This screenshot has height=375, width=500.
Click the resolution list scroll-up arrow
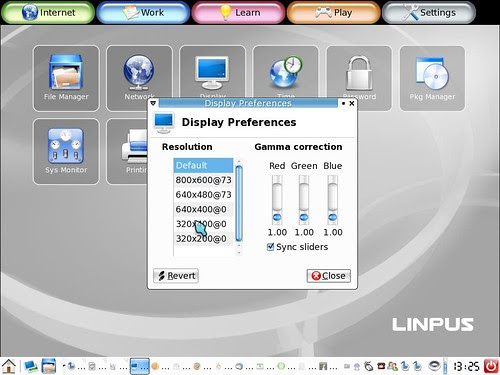click(239, 162)
